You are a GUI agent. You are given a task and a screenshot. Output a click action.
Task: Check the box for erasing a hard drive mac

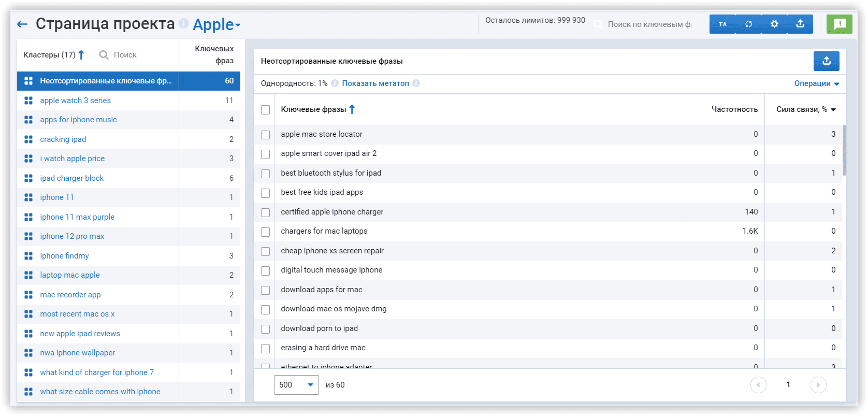266,348
